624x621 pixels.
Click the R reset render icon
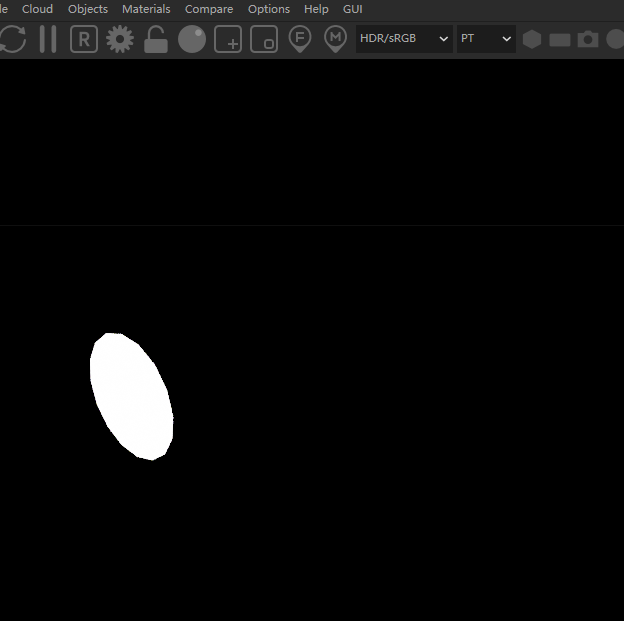point(84,39)
